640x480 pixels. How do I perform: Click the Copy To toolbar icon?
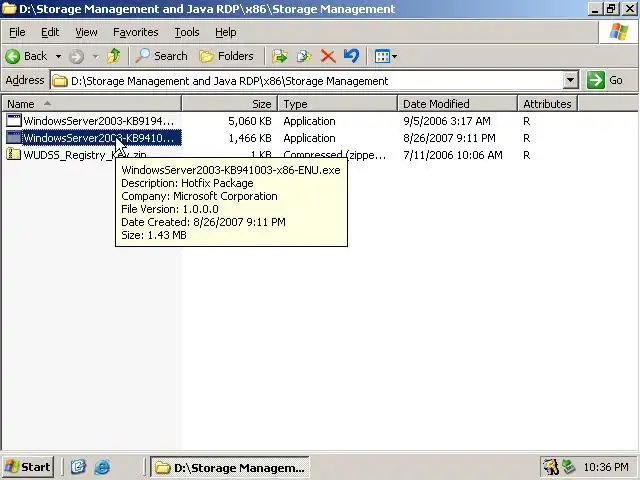[x=304, y=56]
